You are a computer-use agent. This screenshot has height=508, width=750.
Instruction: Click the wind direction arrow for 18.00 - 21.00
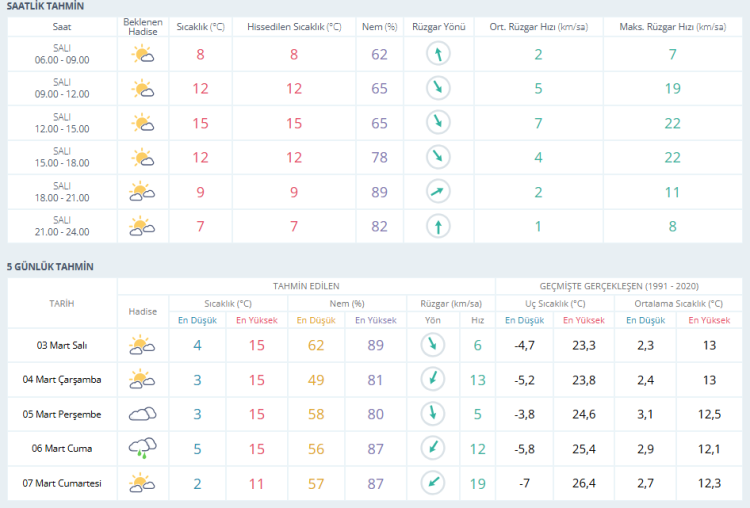coord(437,192)
